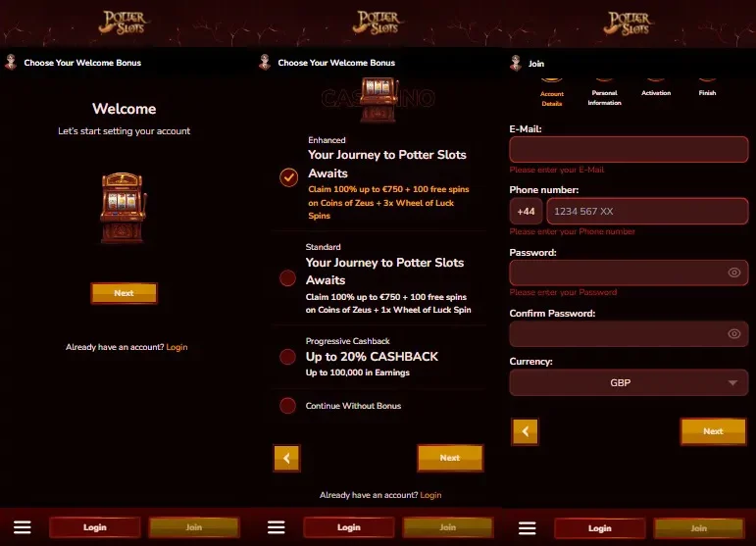Open hamburger menu on Join form screen
Viewport: 756px width, 546px height.
527,528
